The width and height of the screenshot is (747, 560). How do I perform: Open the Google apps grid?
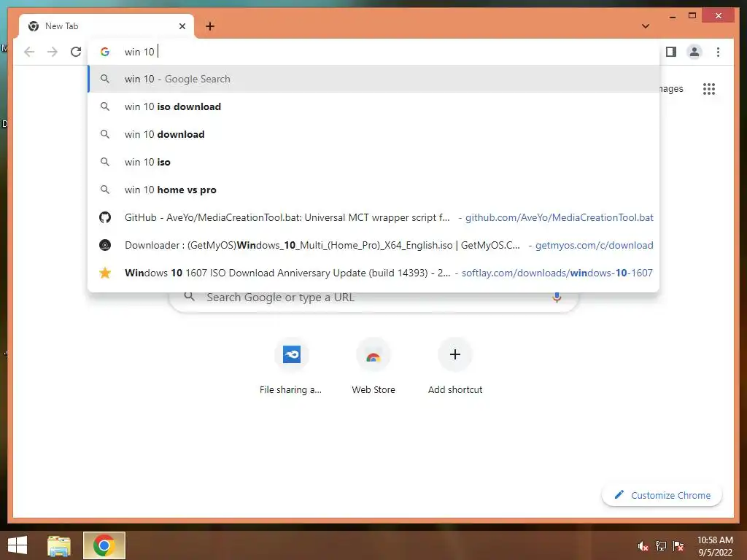[x=709, y=89]
